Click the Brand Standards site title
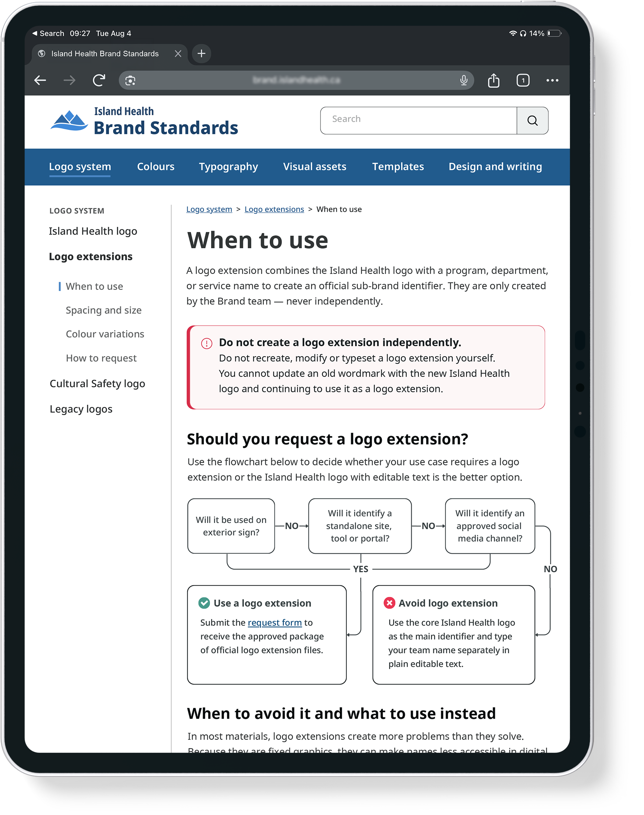Screen dimensions: 644x815 tap(166, 128)
